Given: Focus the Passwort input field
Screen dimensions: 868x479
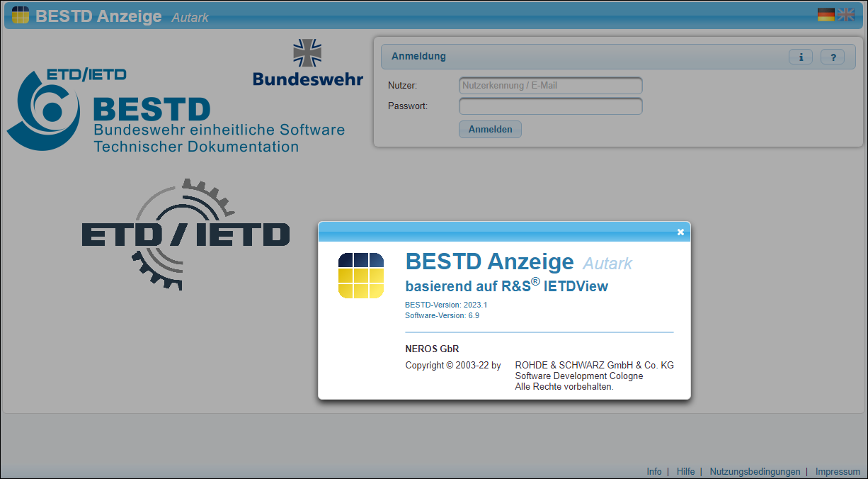Looking at the screenshot, I should [551, 106].
